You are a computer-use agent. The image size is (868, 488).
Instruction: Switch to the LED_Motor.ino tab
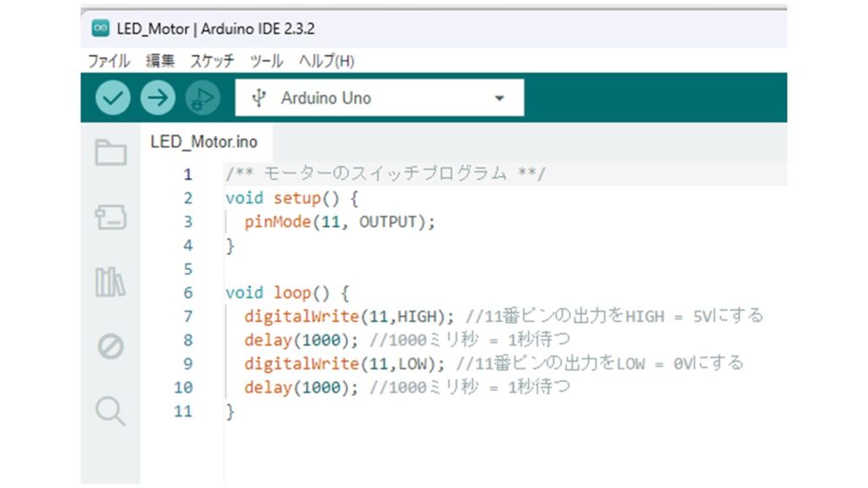tap(203, 141)
